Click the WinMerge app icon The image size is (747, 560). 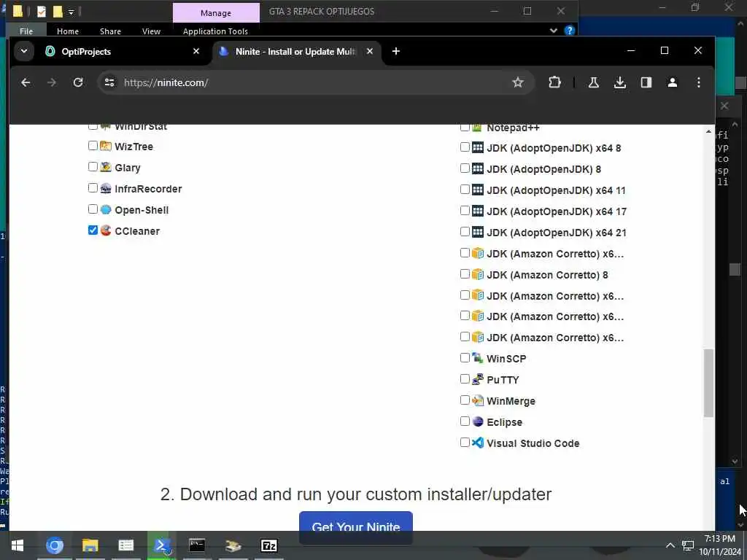point(477,400)
